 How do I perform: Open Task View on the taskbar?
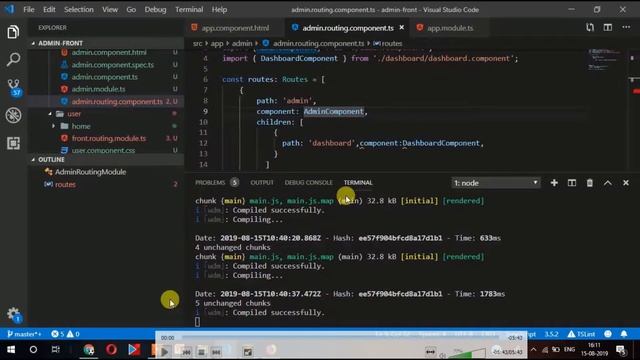pyautogui.click(x=56, y=350)
